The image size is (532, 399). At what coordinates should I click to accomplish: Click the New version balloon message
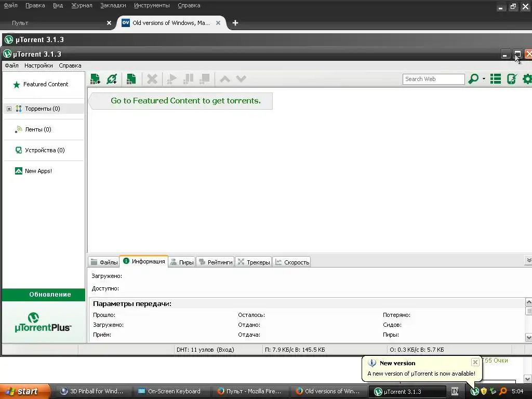click(x=421, y=374)
